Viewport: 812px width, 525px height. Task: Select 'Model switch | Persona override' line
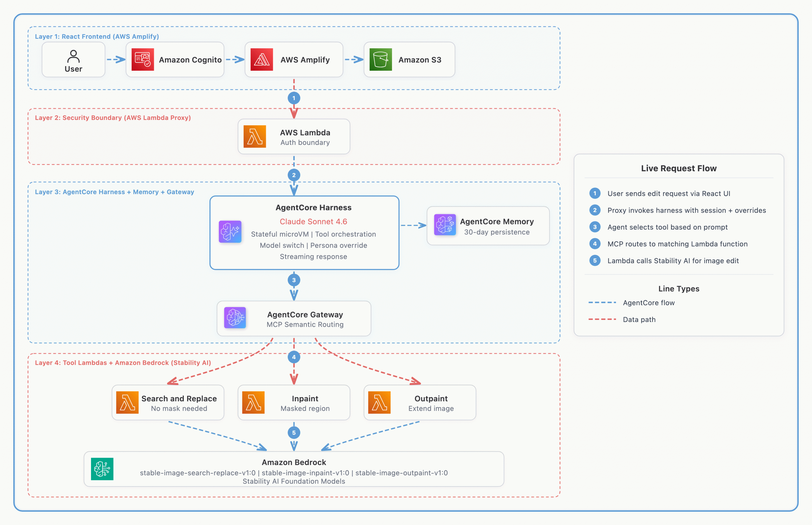tap(313, 246)
